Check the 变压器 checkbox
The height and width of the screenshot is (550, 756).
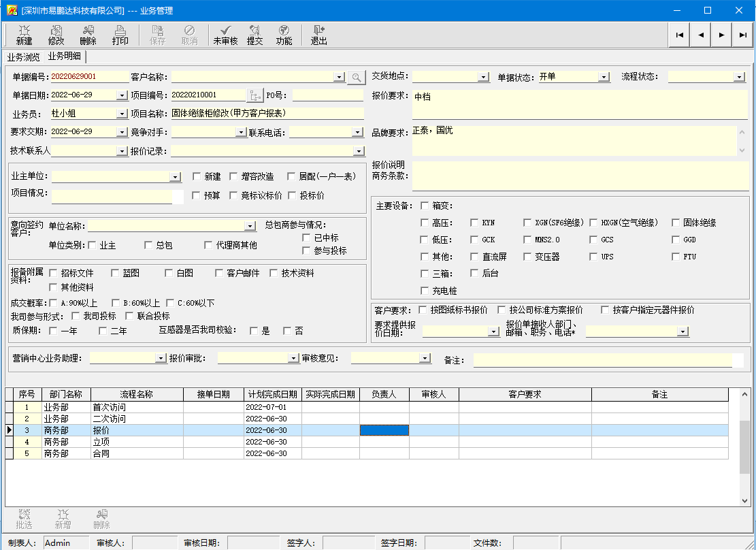click(527, 257)
